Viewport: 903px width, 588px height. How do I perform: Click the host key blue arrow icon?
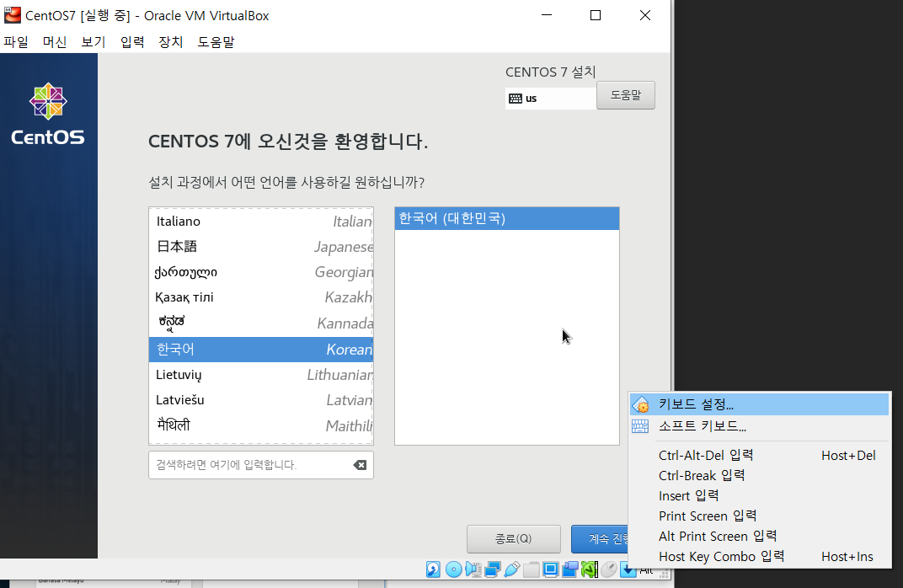click(628, 569)
